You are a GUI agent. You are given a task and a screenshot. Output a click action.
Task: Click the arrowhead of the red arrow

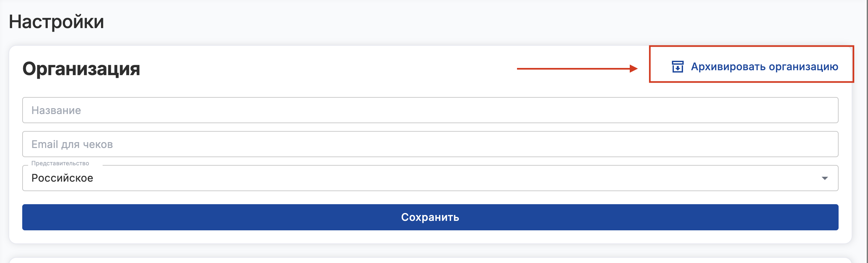coord(633,69)
